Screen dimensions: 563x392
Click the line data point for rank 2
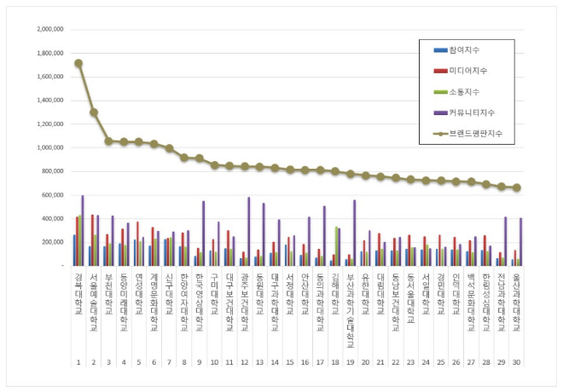click(94, 112)
